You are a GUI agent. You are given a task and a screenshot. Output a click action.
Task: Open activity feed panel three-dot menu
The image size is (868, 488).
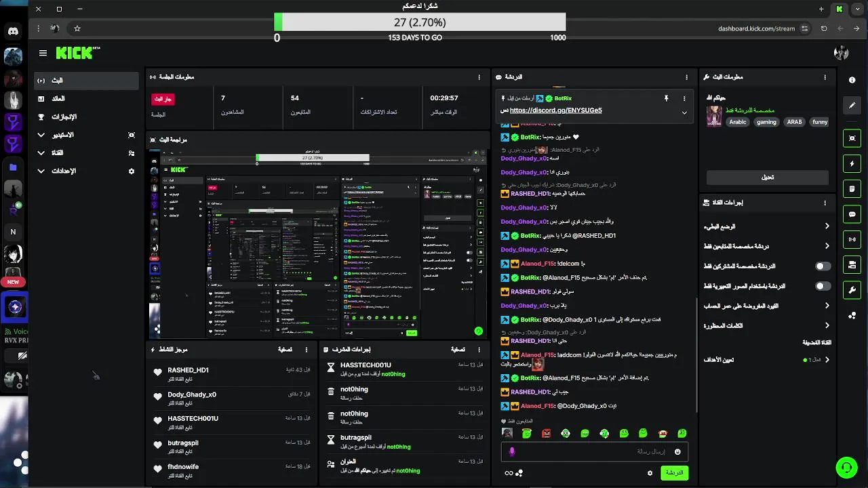(307, 350)
